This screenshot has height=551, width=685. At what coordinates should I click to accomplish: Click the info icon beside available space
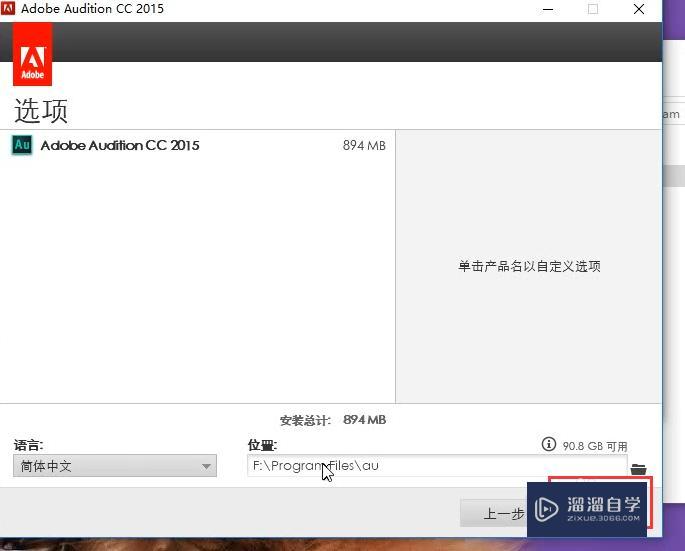[x=548, y=444]
